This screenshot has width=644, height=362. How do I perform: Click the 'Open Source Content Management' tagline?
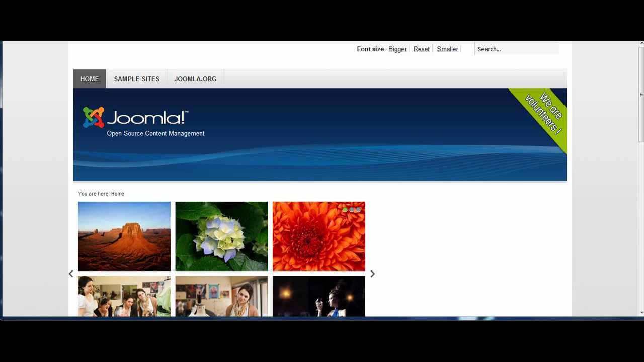[155, 133]
